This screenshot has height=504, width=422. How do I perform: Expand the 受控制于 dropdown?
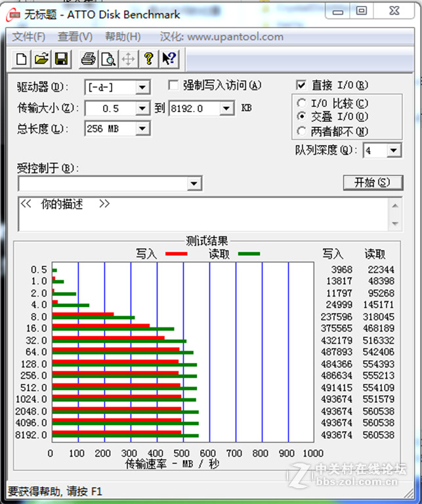(194, 184)
